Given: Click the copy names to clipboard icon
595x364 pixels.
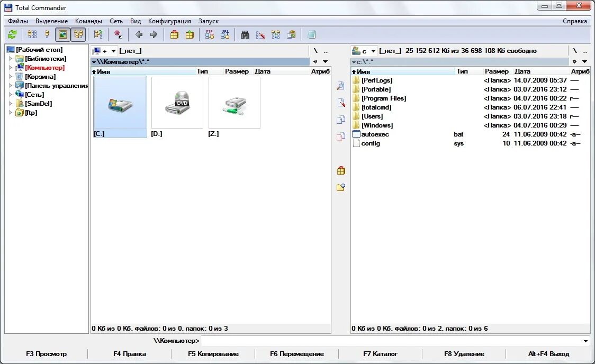Looking at the screenshot, I should click(291, 34).
